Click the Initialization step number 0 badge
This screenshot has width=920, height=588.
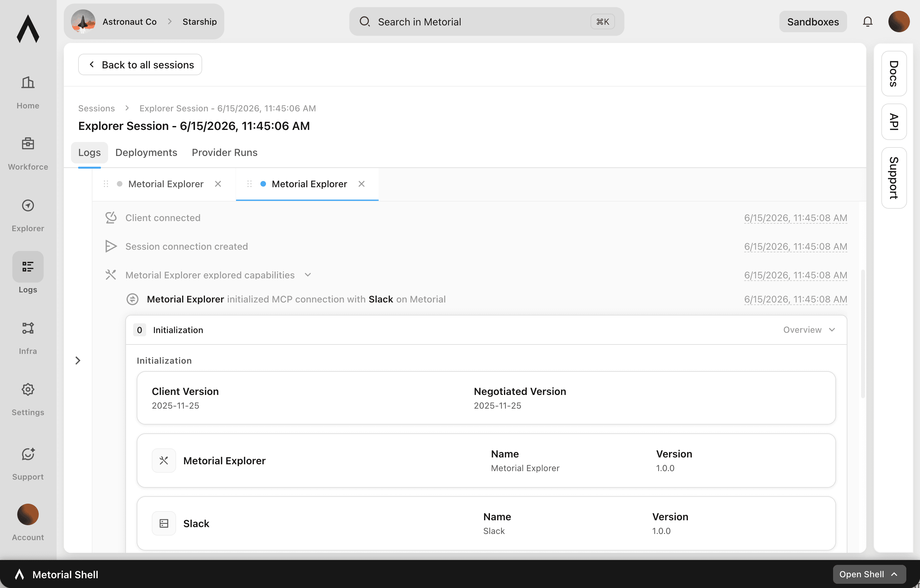(x=139, y=330)
